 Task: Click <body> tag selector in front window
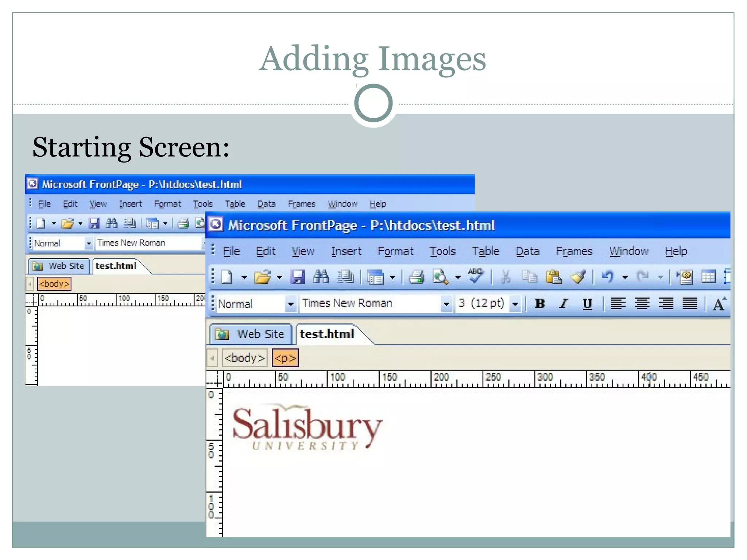245,358
